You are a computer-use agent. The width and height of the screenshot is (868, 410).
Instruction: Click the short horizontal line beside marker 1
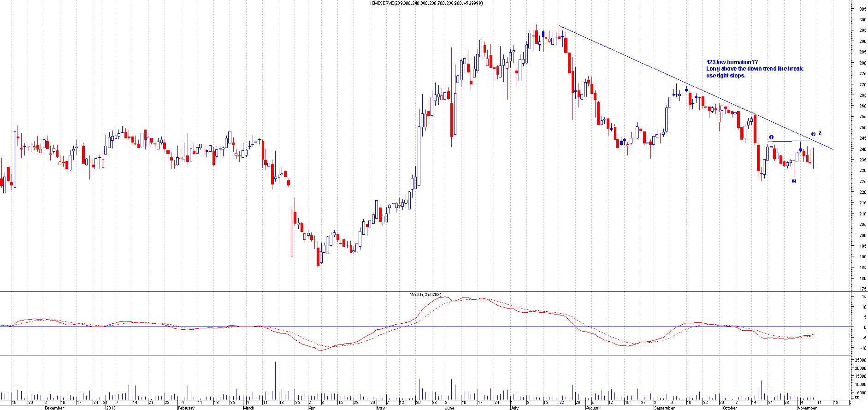coord(790,141)
